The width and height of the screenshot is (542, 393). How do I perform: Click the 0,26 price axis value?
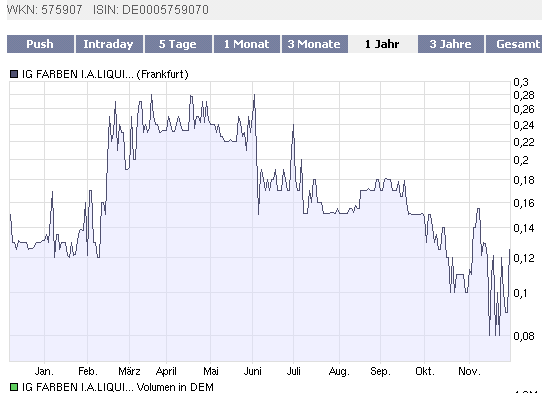[524, 109]
